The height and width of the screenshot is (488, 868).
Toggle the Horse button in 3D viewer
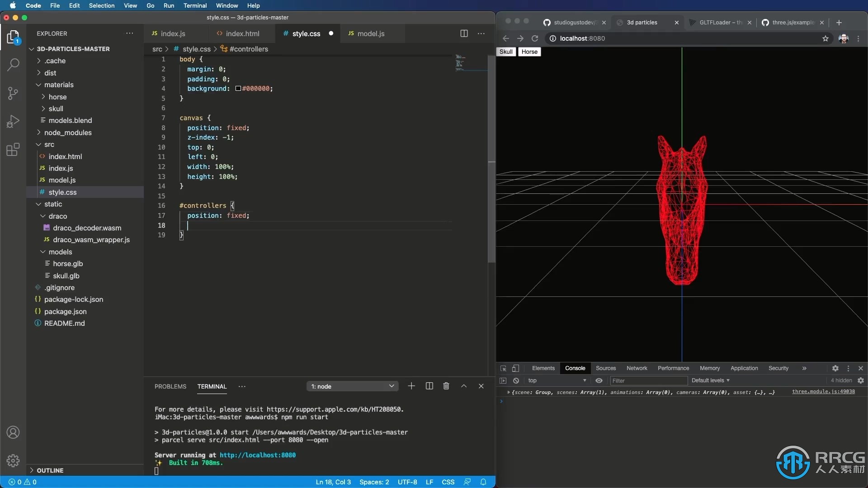[x=529, y=52]
